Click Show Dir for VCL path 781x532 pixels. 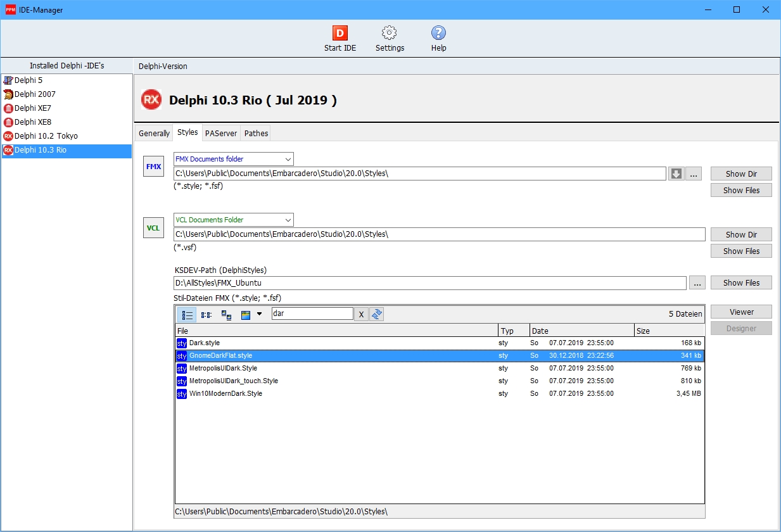[741, 234]
